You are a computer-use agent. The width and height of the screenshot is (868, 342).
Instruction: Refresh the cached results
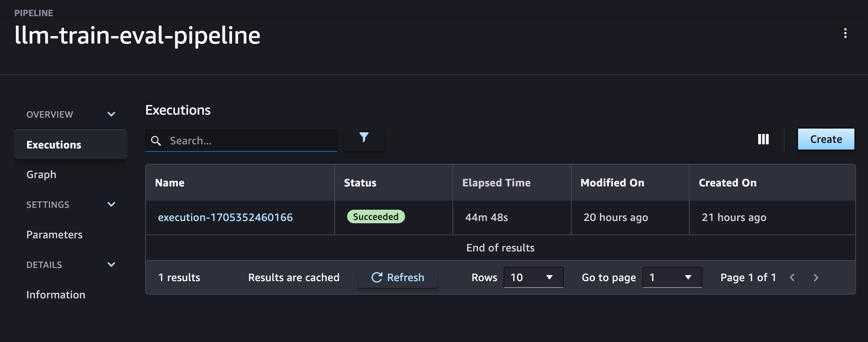(398, 278)
